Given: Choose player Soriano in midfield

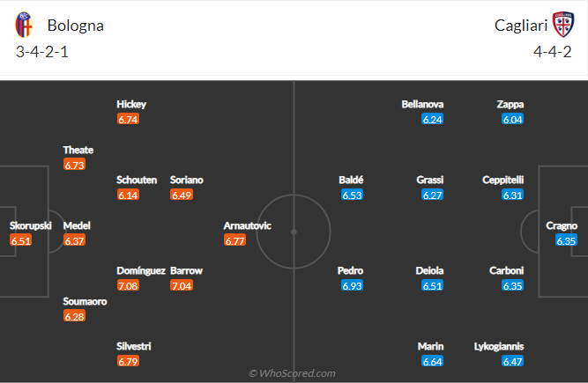Looking at the screenshot, I should [x=186, y=180].
